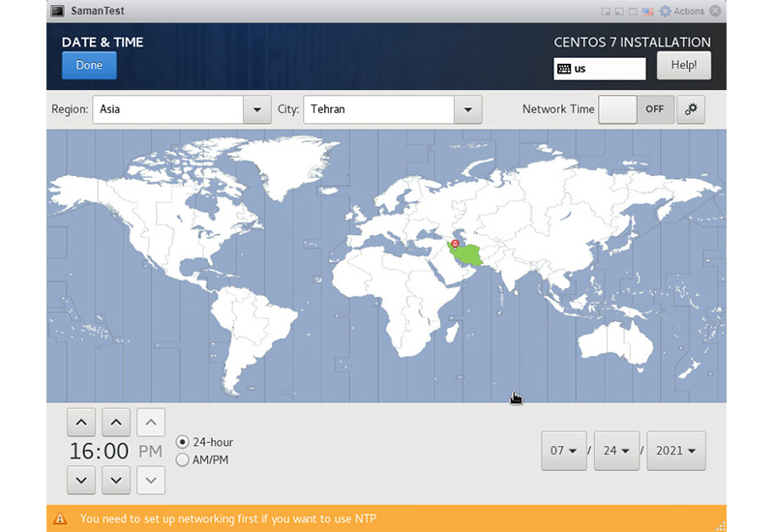Increase the minutes with up arrow

point(116,423)
